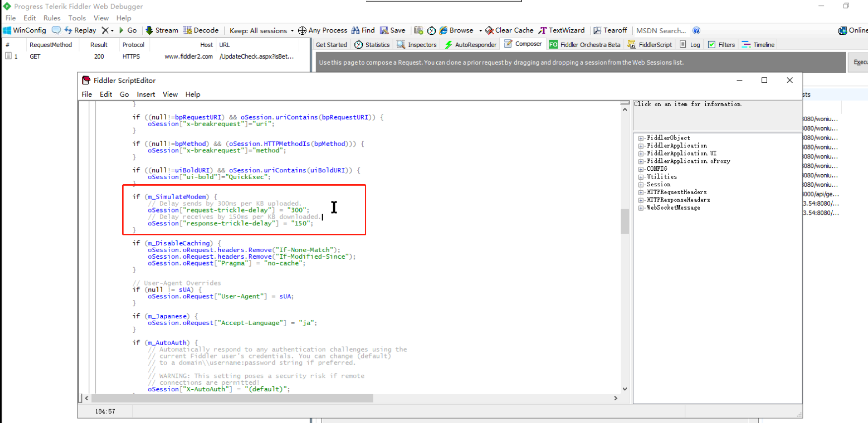Select session 1 row icon
Screen dimensions: 868x423
(x=8, y=56)
